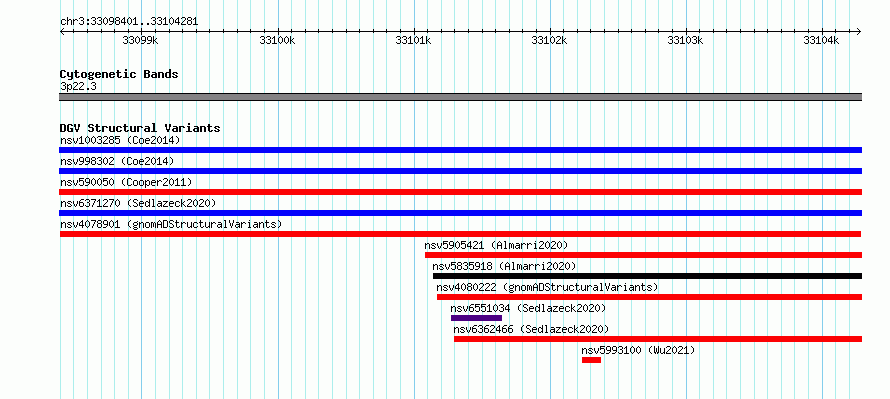Select the black bar for nsv5835918

tap(647, 276)
